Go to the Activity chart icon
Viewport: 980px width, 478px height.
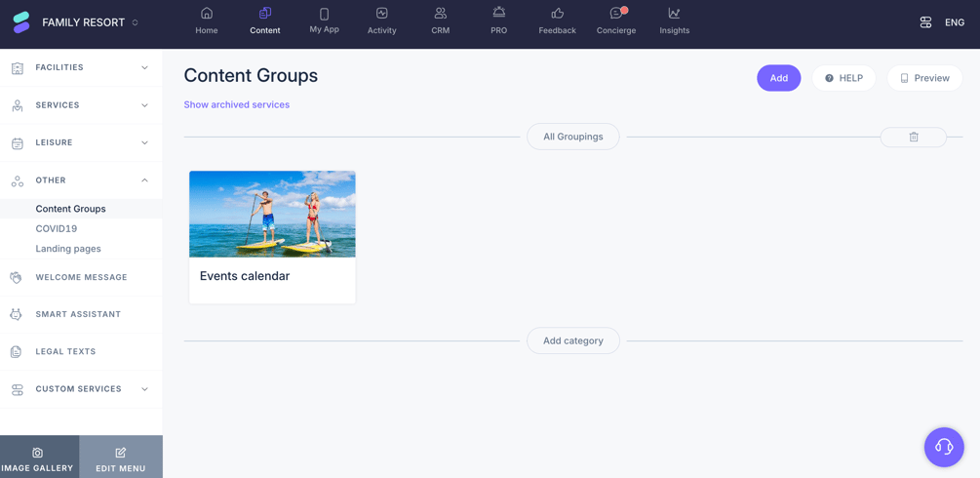(x=382, y=13)
